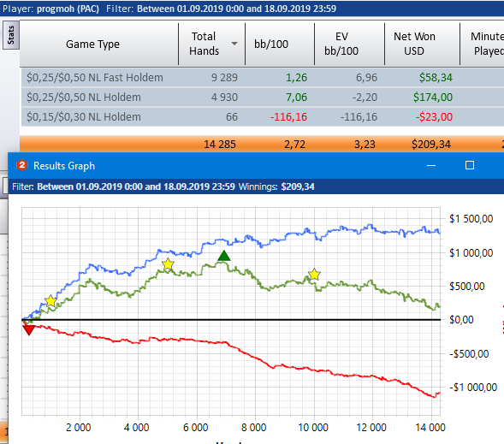504x444 pixels.
Task: Click the $209,34 total in summary row
Action: pyautogui.click(x=431, y=145)
